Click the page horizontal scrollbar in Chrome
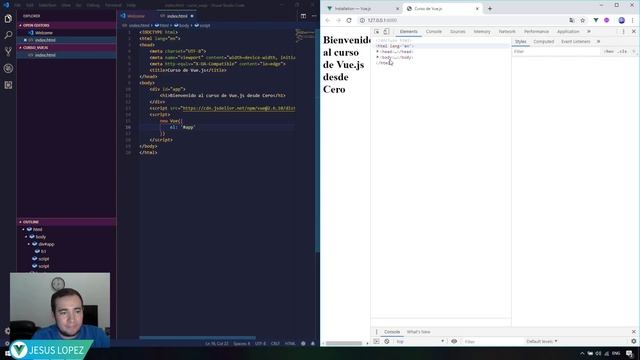The width and height of the screenshot is (640, 360). [x=344, y=343]
